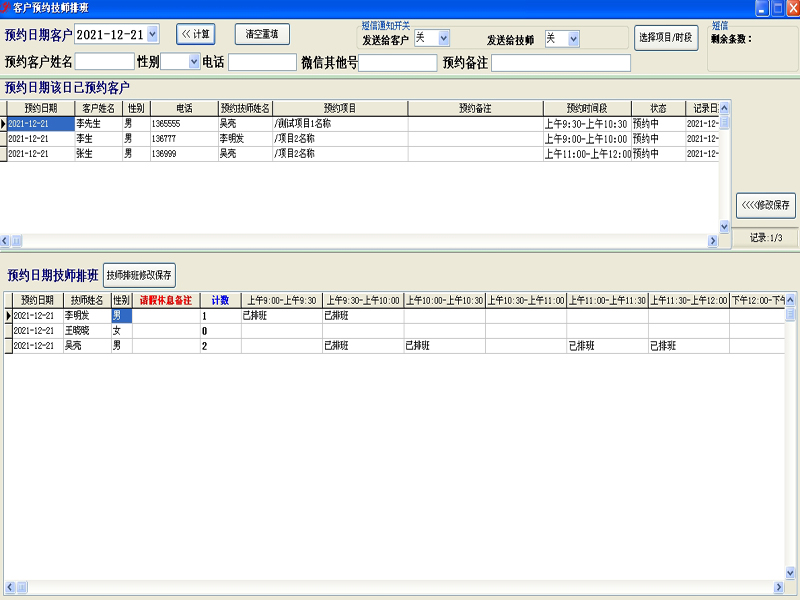Click project cell /测试项目1名称
This screenshot has width=800, height=600.
pyautogui.click(x=340, y=123)
